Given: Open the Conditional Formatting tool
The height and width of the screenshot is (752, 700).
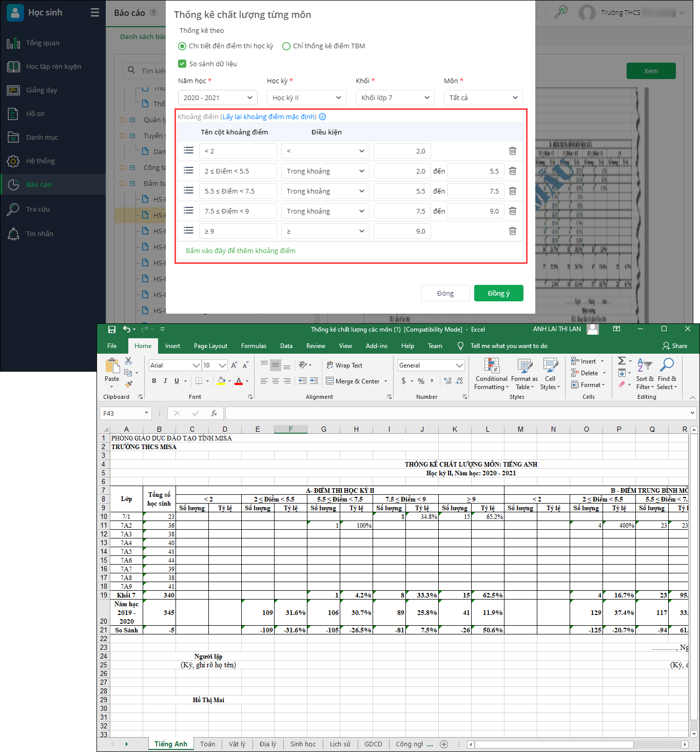Looking at the screenshot, I should pos(491,374).
